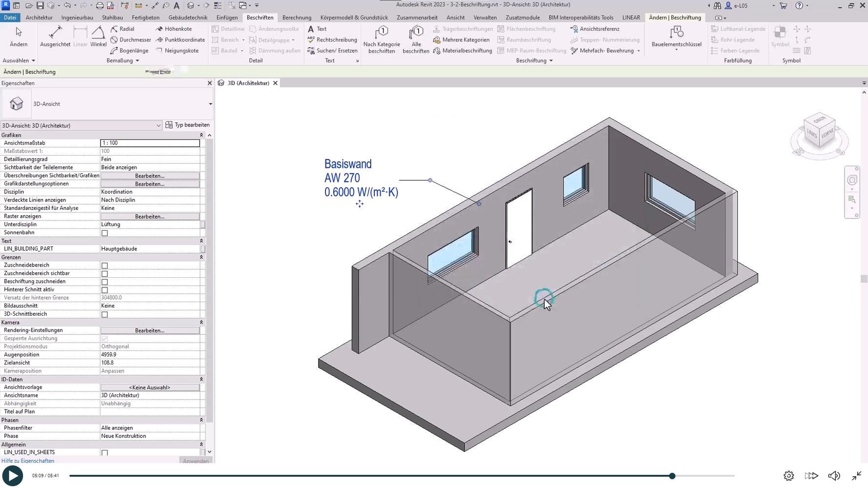The height and width of the screenshot is (488, 868).
Task: Enable the 3D-Schnittbereich checkbox
Action: [104, 314]
